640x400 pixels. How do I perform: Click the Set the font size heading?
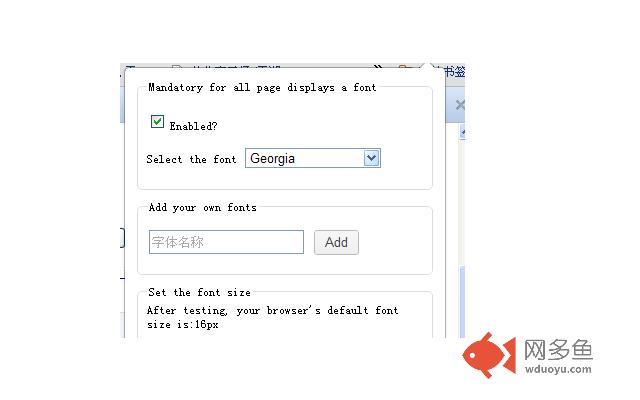pyautogui.click(x=200, y=292)
